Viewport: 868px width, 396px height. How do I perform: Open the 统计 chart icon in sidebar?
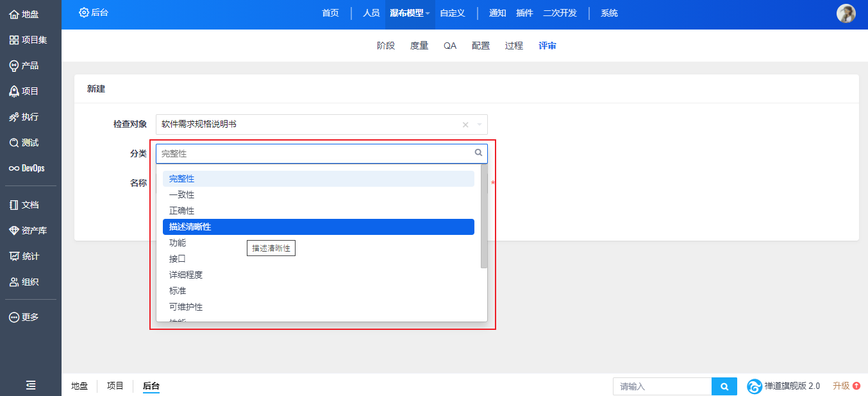(x=14, y=256)
